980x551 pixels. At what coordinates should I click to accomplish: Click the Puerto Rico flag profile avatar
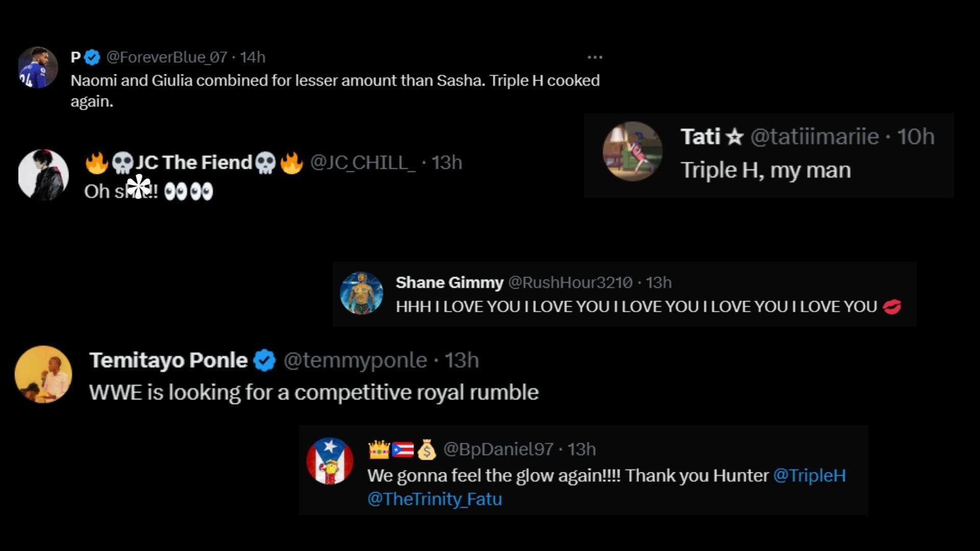[x=330, y=461]
